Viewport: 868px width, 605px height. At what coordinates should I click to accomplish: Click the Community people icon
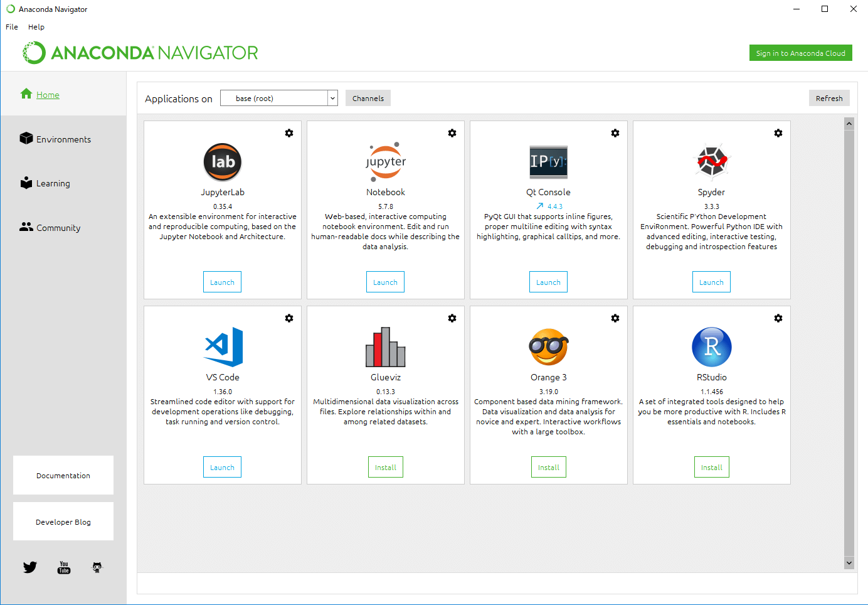click(x=26, y=227)
